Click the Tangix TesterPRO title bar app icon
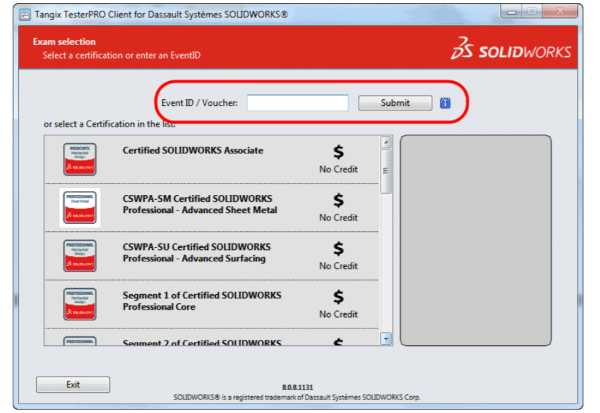The image size is (600, 413). click(25, 15)
